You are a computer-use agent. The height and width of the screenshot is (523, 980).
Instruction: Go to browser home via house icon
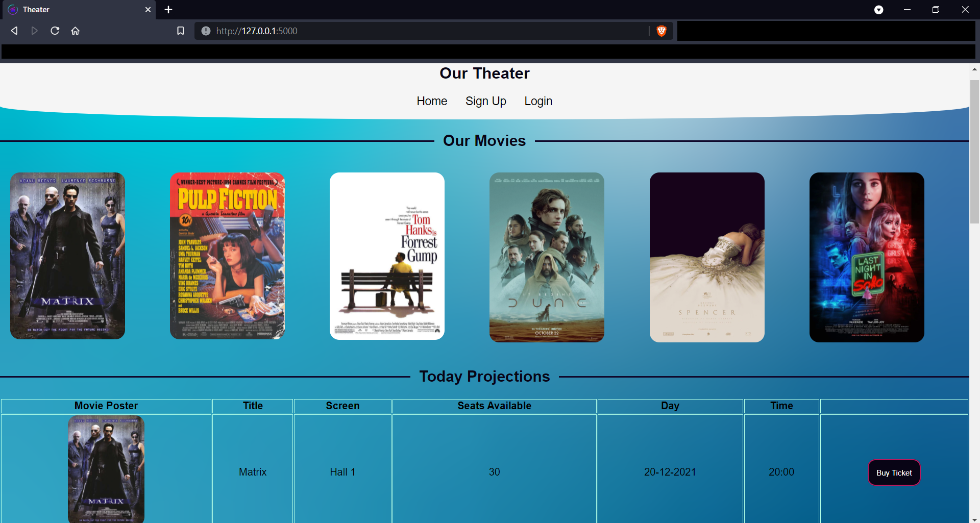pos(76,31)
